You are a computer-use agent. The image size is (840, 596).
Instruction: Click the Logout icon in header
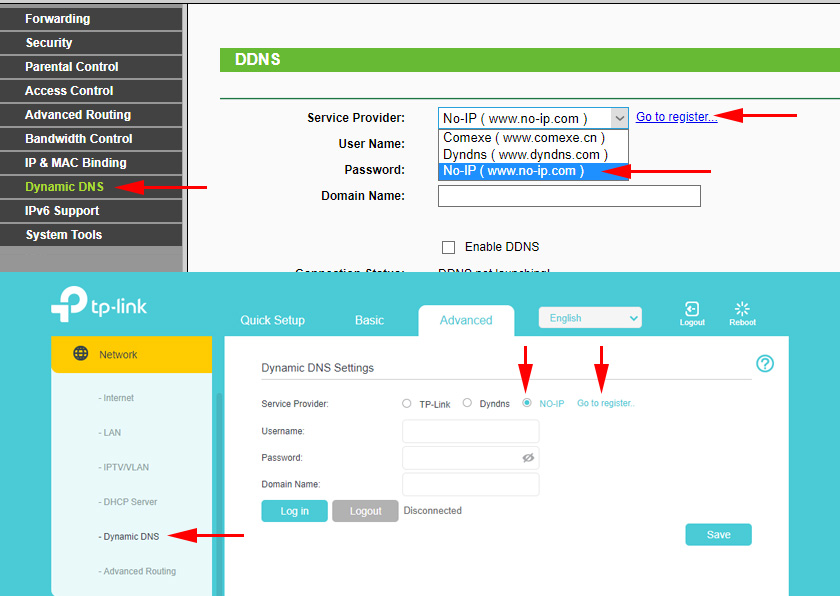(x=691, y=310)
